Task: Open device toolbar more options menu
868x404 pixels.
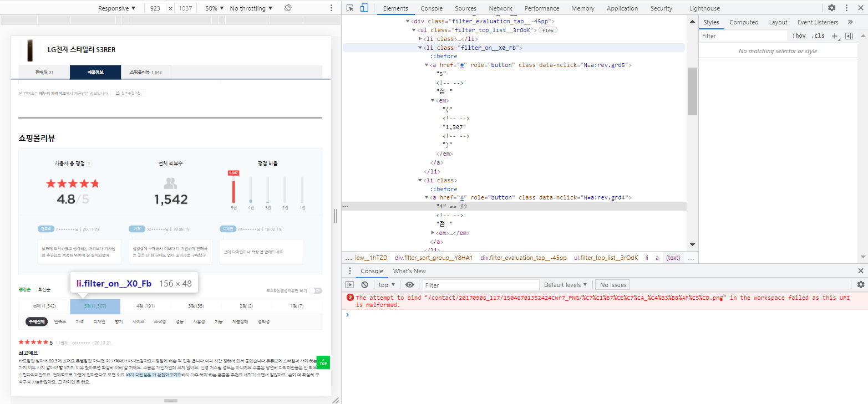Action: [331, 8]
